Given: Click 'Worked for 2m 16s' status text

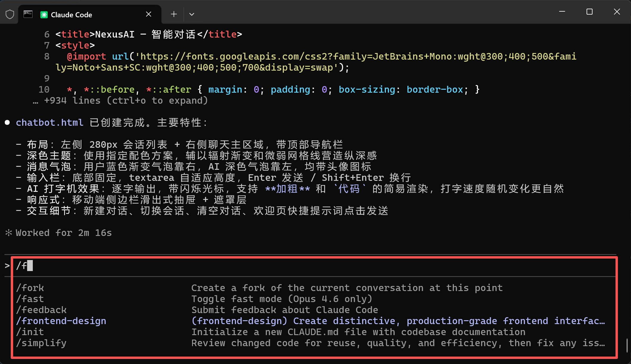Looking at the screenshot, I should click(64, 233).
